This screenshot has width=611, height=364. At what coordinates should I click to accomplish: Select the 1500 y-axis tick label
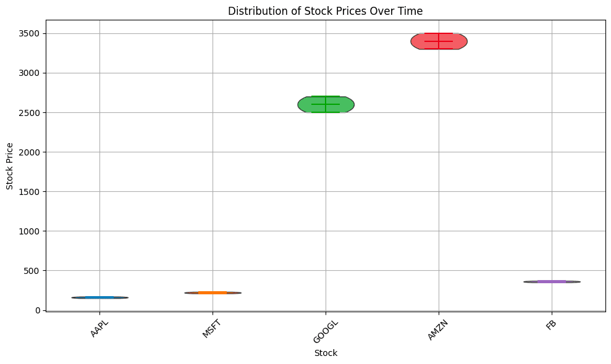30,191
